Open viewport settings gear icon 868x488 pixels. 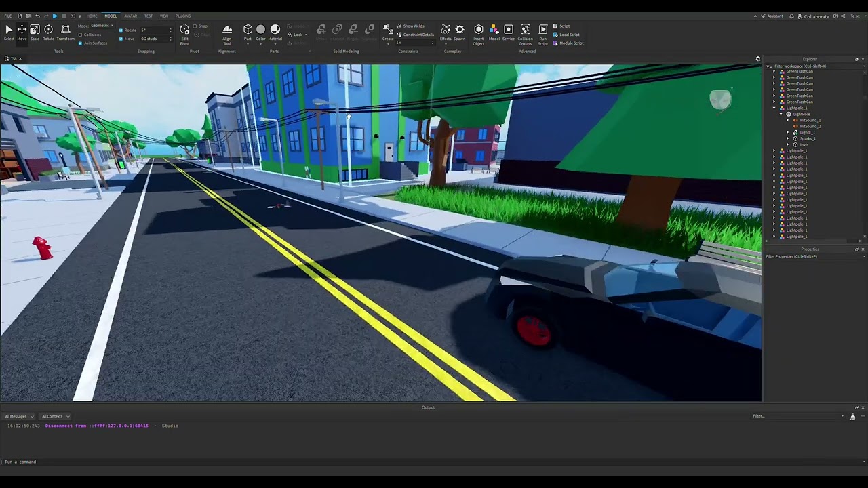758,59
